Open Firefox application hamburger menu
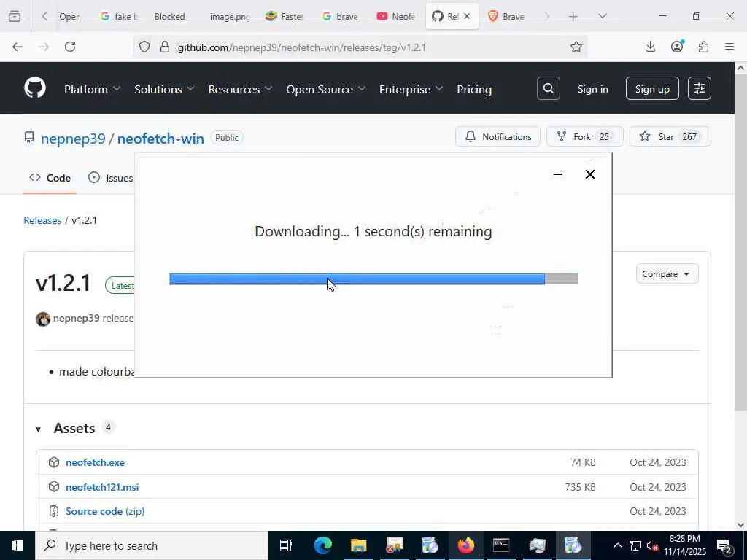The image size is (747, 560). [x=729, y=47]
